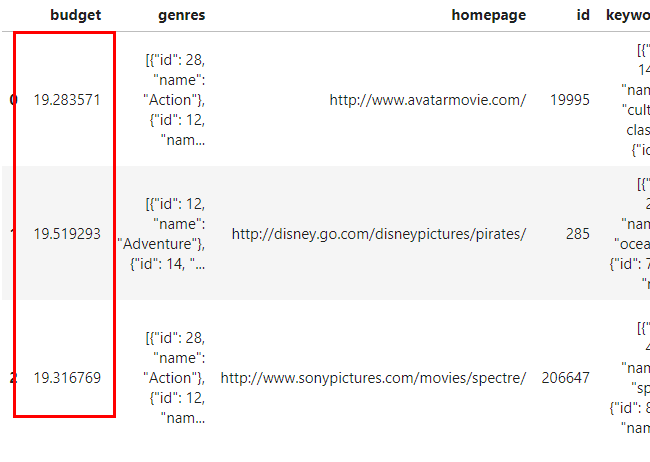Select budget value 19.316769
The height and width of the screenshot is (462, 650).
(67, 377)
